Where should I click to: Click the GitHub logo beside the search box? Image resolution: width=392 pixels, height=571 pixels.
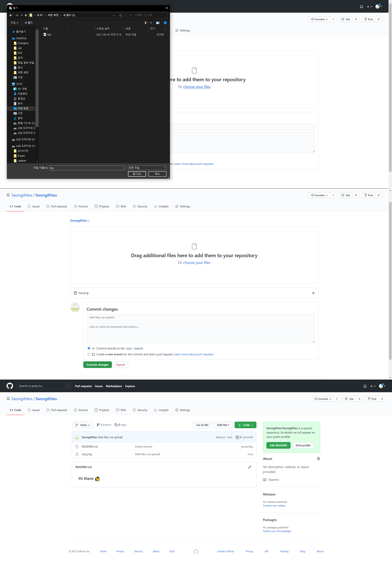point(10,386)
